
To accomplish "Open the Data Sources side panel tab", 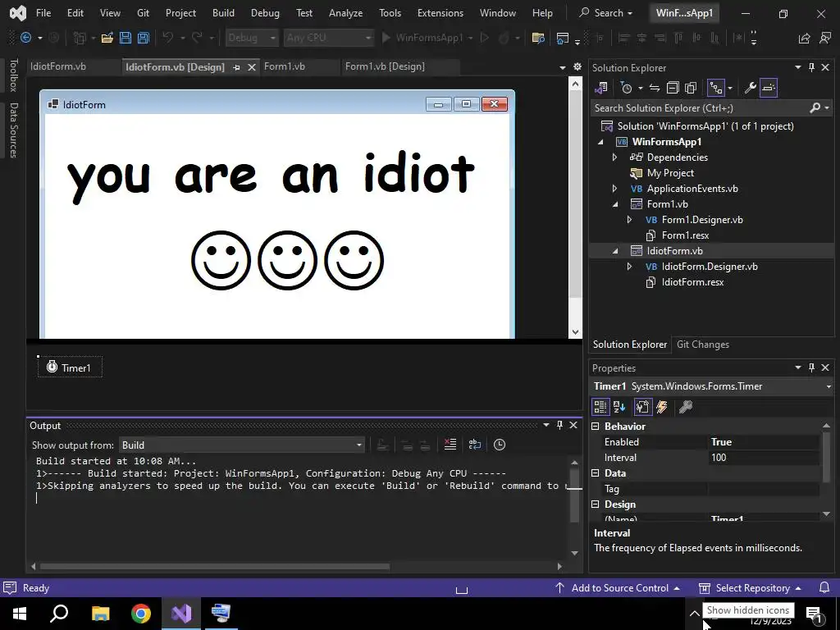I will point(13,130).
